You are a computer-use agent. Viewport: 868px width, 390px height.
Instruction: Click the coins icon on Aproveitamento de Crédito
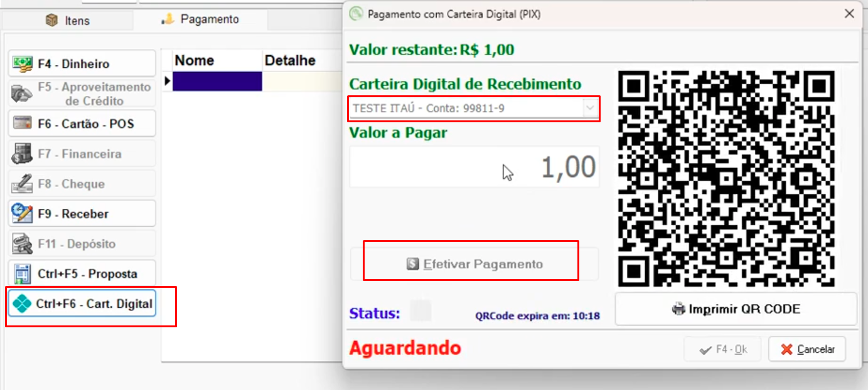[x=23, y=93]
